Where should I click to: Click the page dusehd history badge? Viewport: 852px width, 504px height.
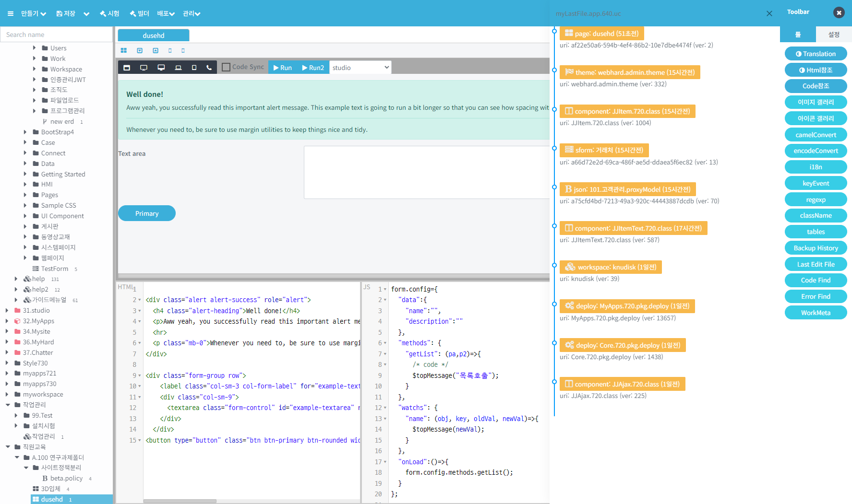pos(602,34)
